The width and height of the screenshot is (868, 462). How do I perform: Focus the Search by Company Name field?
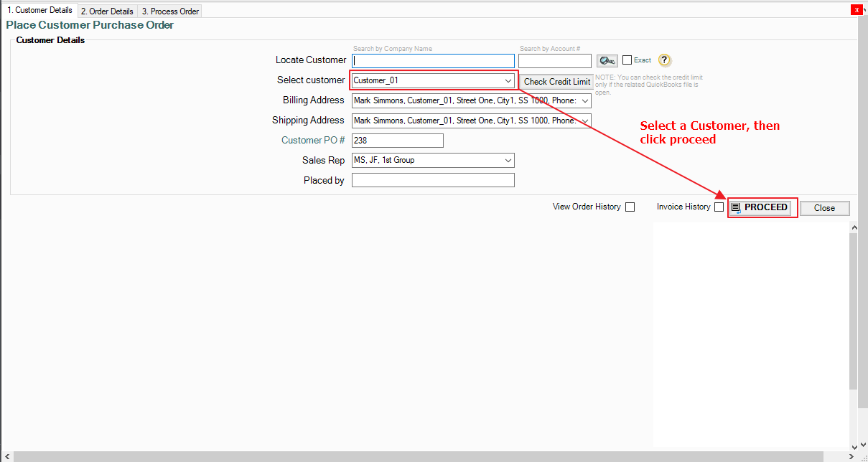[x=434, y=61]
